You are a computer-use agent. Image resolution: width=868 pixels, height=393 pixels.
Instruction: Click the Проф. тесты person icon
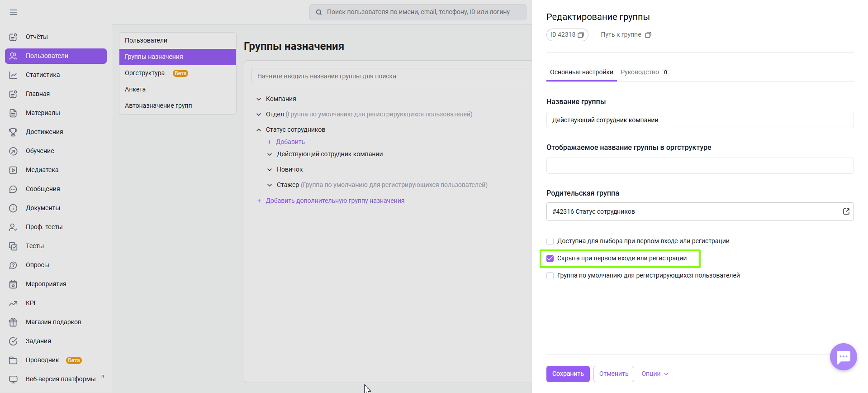click(x=13, y=227)
